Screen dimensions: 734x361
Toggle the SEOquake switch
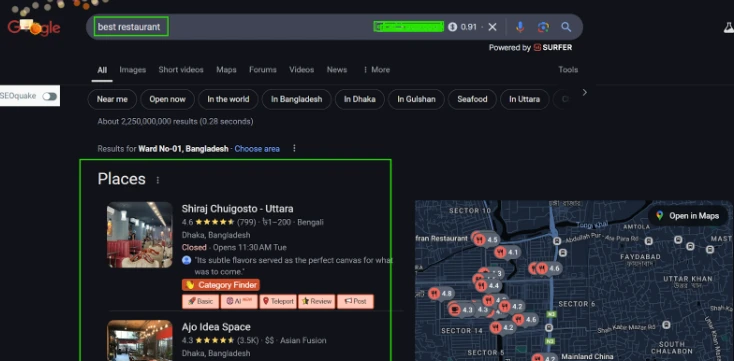tap(49, 96)
